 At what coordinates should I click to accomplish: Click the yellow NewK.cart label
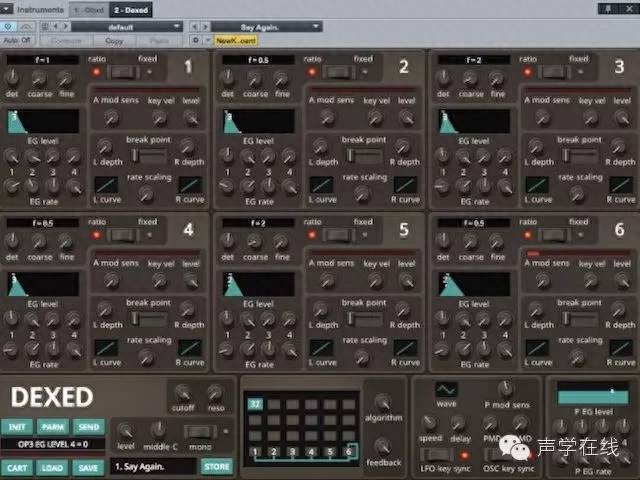point(236,40)
